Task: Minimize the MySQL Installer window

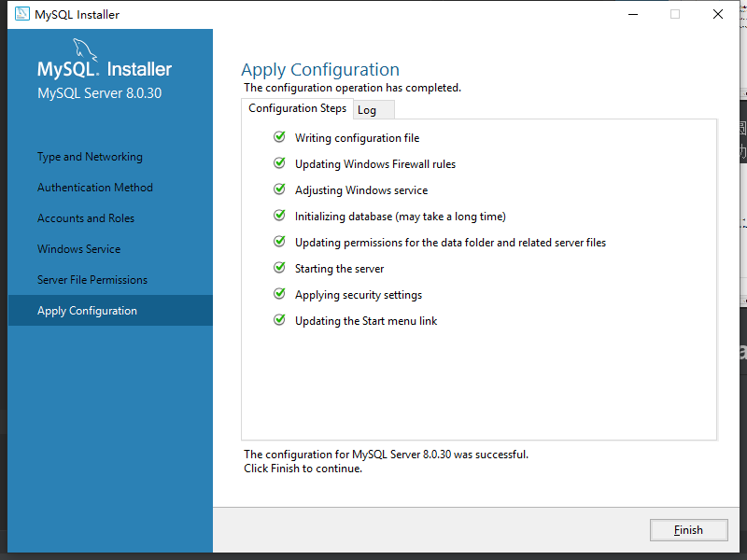Action: [633, 14]
